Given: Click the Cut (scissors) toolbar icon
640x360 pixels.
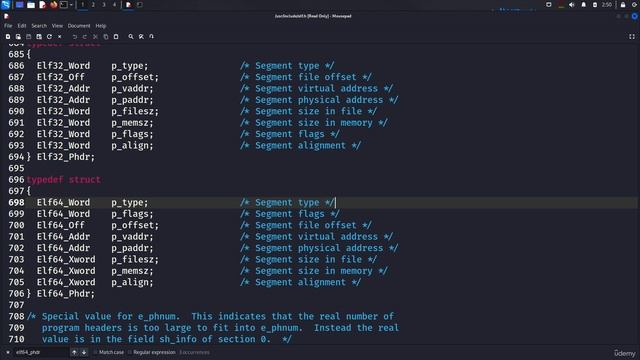Looking at the screenshot, I should point(95,37).
